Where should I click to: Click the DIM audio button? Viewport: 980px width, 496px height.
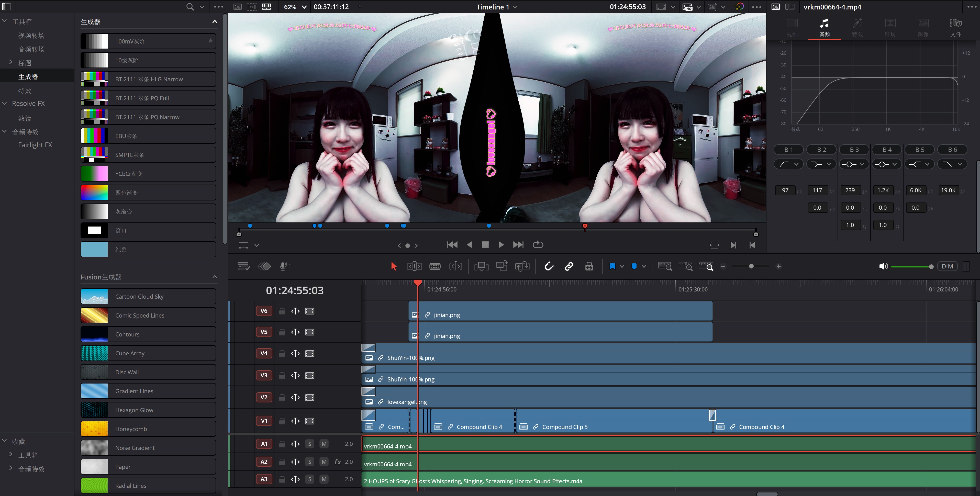click(947, 266)
